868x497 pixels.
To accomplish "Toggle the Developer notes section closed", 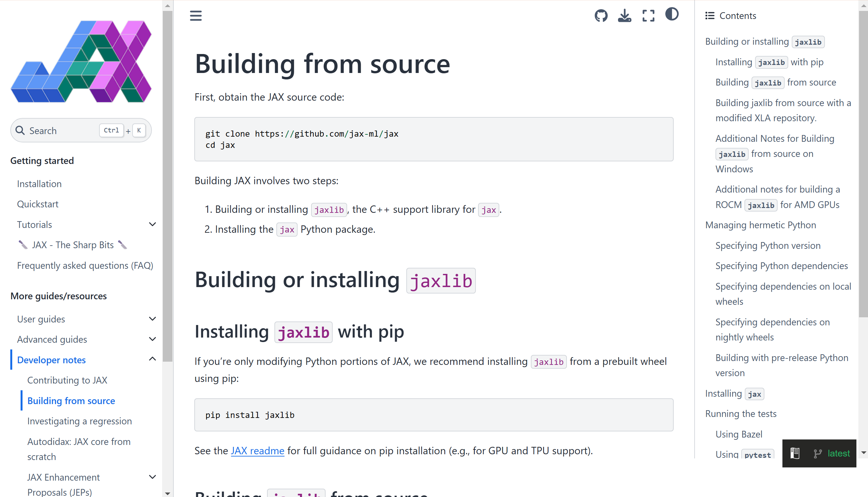I will point(153,359).
